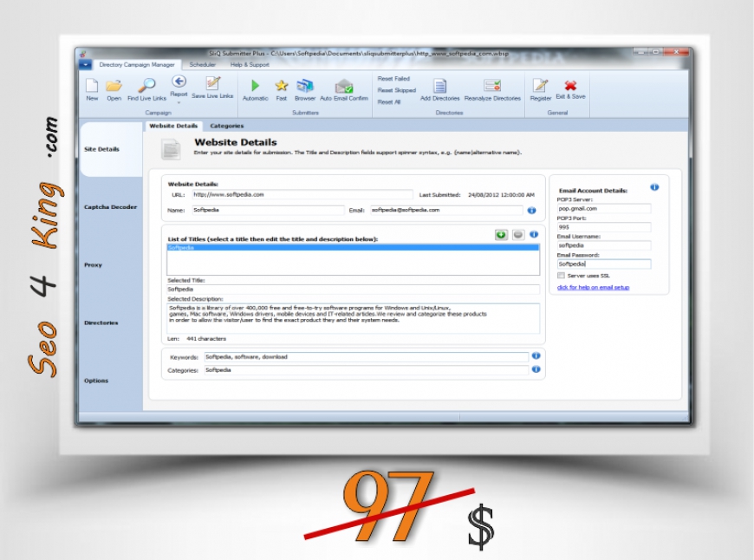Viewport: 754px width, 560px height.
Task: Click the Website Details document icon
Action: (x=171, y=149)
